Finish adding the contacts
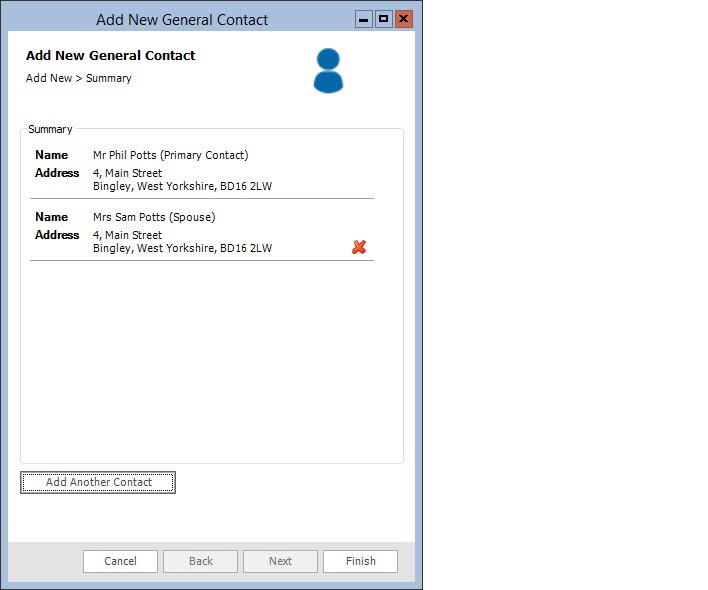708x590 pixels. tap(360, 561)
